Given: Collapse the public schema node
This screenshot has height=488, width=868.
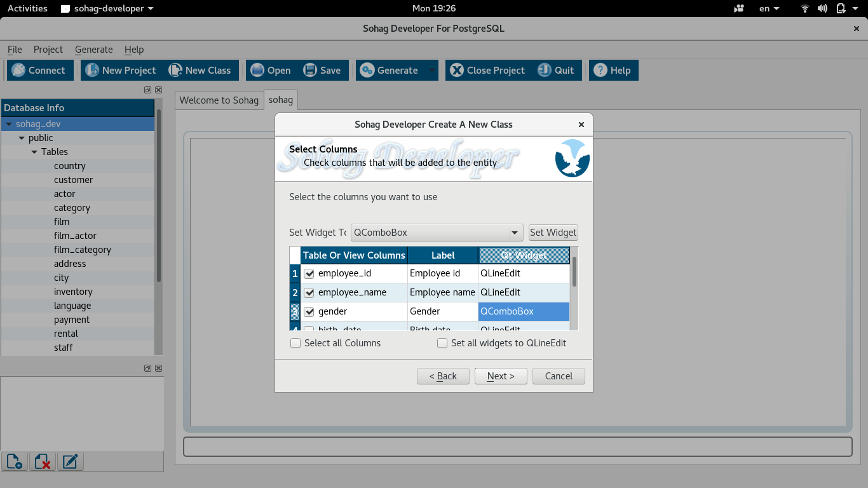Looking at the screenshot, I should point(22,139).
